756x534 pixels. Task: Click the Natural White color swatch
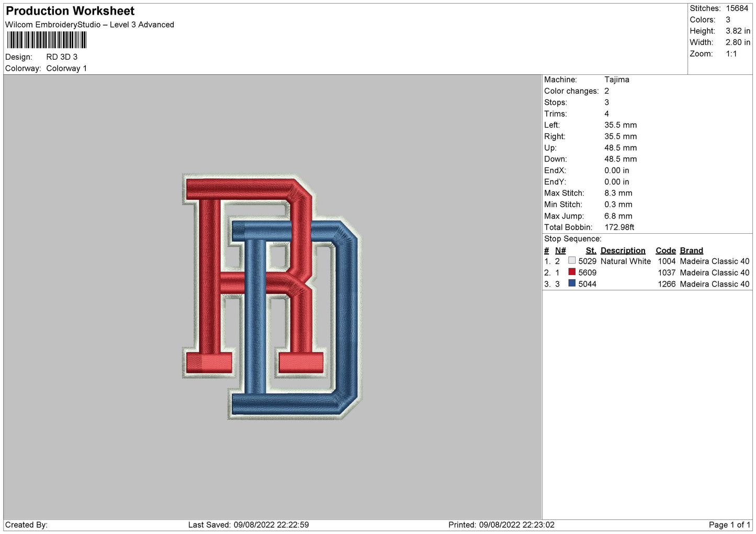[572, 260]
